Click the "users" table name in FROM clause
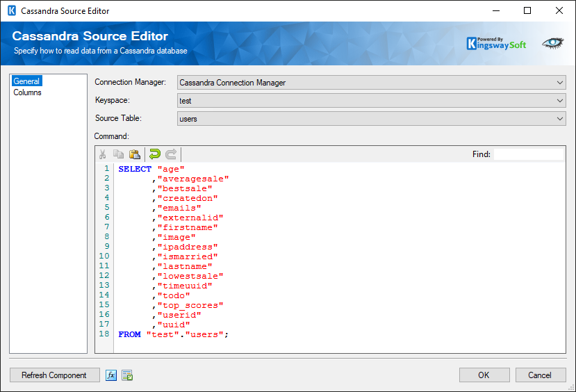The image size is (576, 392). (204, 335)
